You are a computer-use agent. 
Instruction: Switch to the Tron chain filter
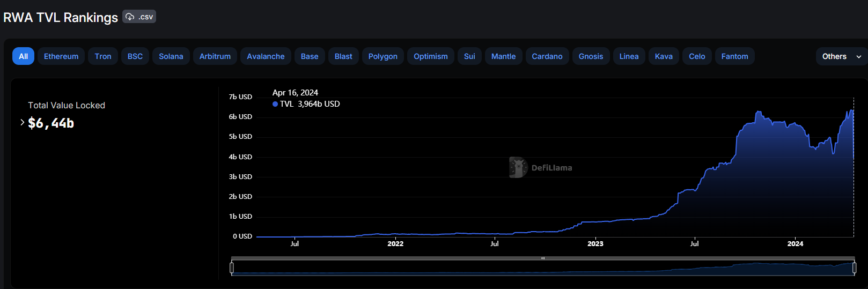(x=103, y=56)
